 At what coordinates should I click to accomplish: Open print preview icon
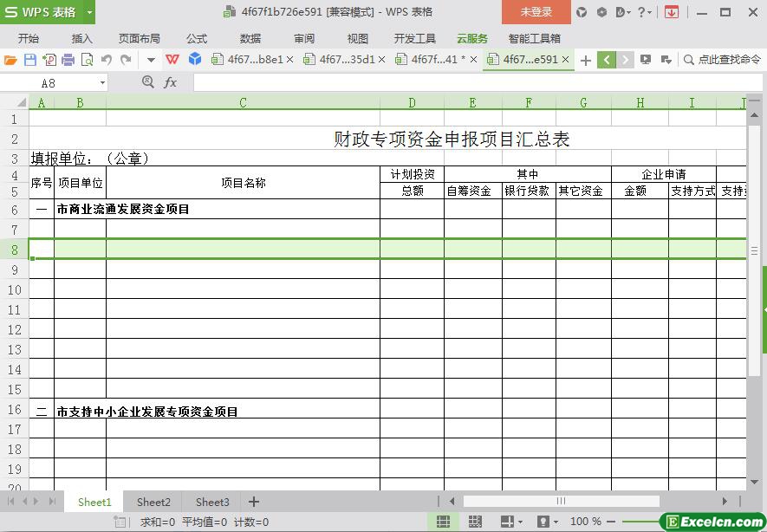click(x=87, y=60)
